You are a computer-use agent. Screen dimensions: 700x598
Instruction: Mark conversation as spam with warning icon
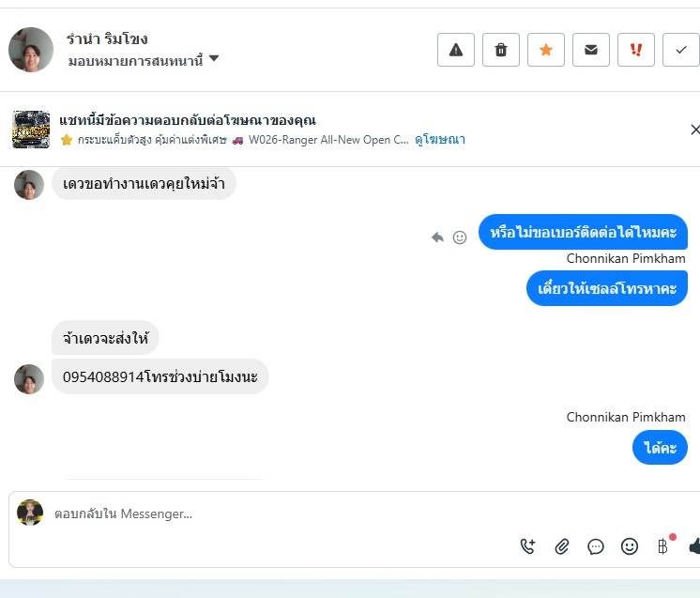pos(456,50)
